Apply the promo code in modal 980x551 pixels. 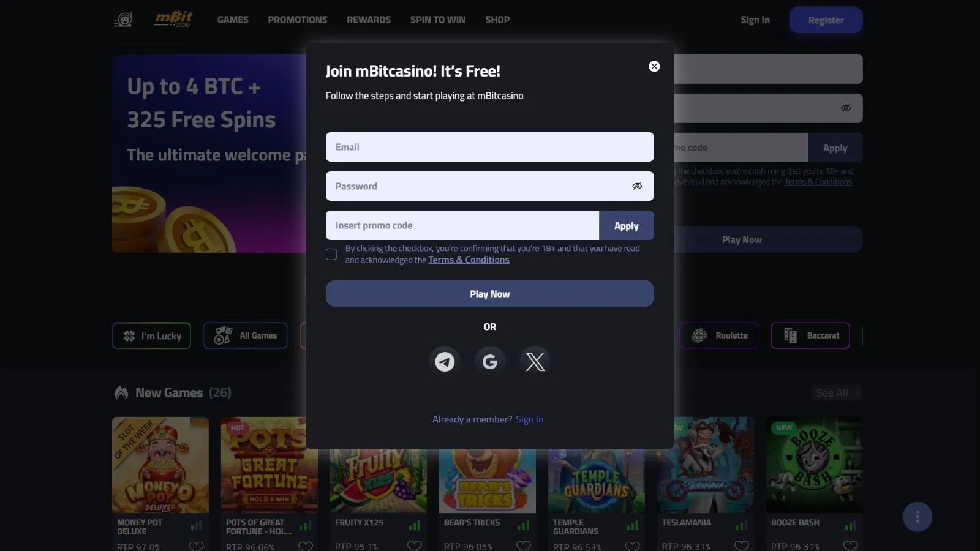point(626,226)
